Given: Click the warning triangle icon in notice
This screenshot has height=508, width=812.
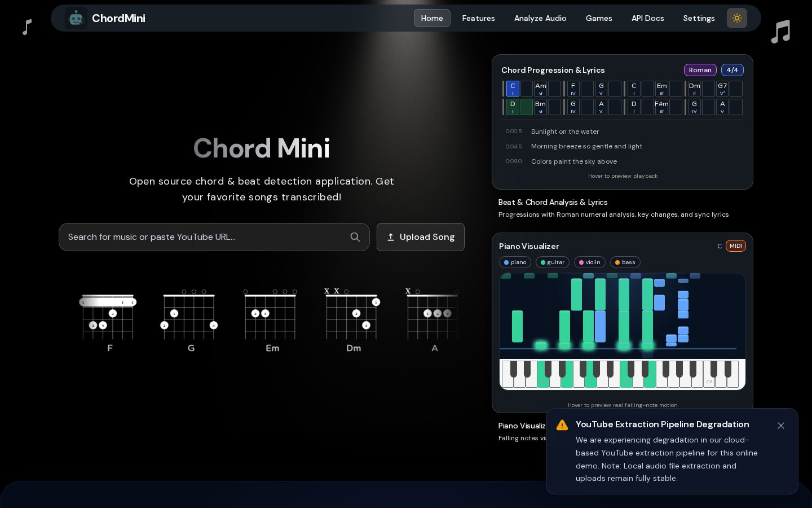Looking at the screenshot, I should tap(562, 425).
